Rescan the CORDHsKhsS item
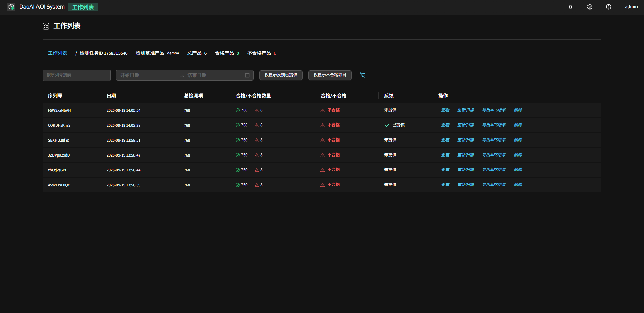 (466, 125)
